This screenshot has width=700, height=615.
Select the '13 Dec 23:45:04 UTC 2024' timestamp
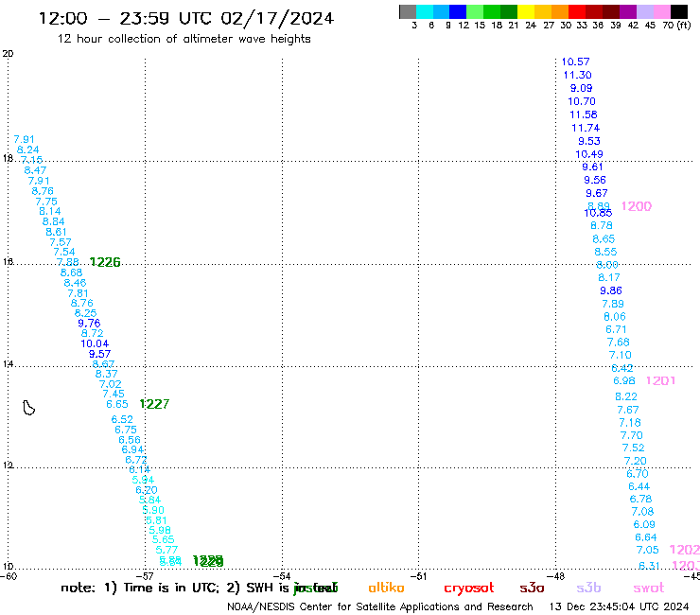[x=619, y=606]
